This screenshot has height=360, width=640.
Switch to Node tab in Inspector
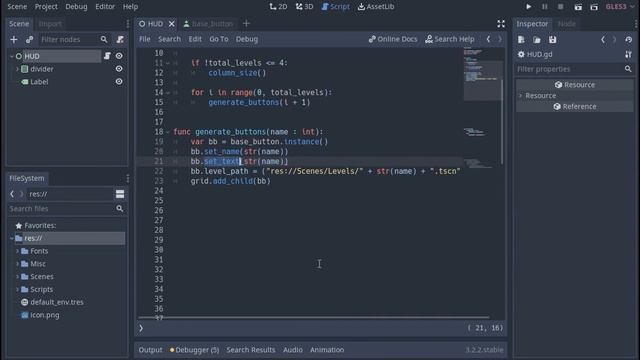click(x=567, y=24)
